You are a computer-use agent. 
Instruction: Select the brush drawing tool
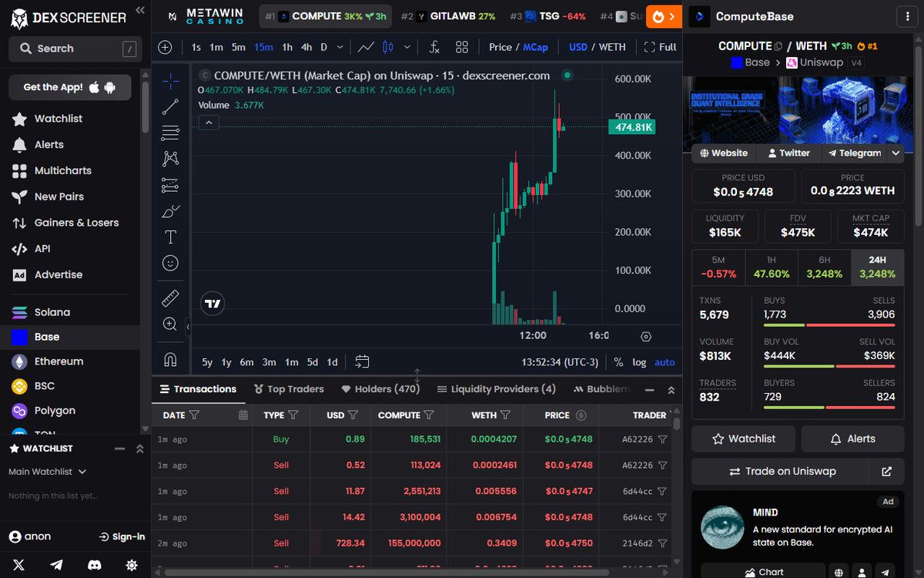tap(170, 211)
